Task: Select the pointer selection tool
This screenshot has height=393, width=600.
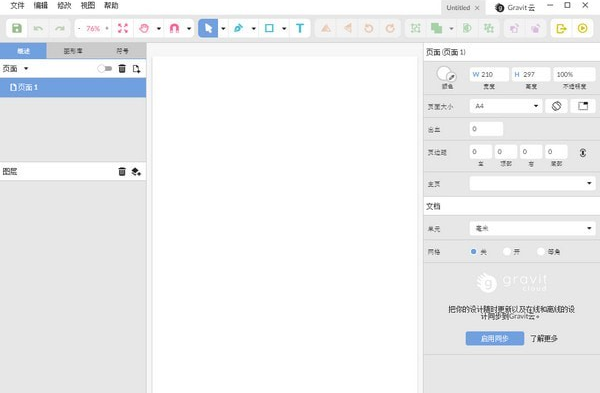Action: (x=208, y=28)
